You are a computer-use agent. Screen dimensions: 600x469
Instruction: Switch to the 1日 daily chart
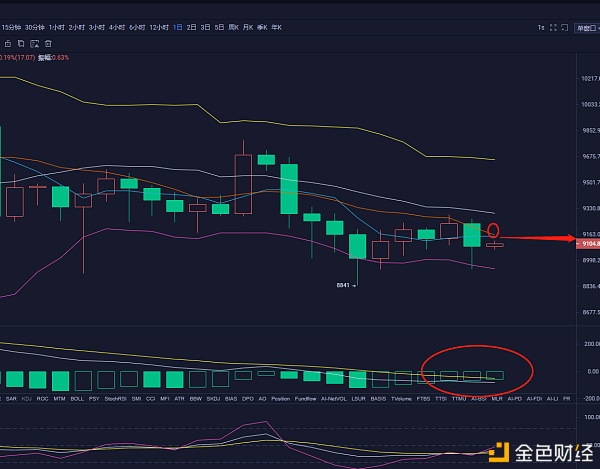(x=178, y=28)
